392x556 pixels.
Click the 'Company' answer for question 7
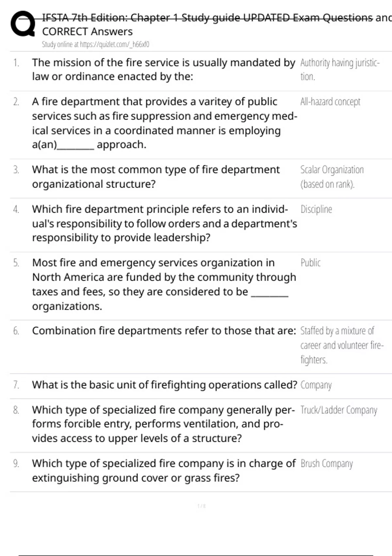(316, 385)
